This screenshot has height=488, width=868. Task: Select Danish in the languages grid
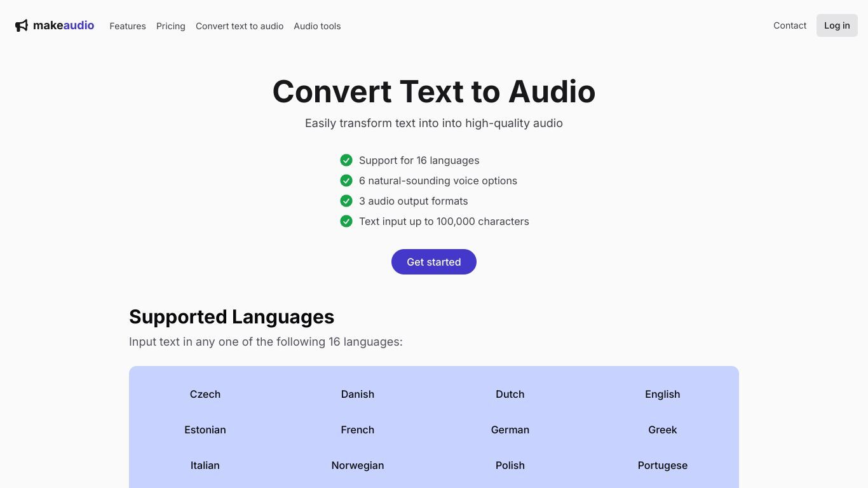click(358, 394)
